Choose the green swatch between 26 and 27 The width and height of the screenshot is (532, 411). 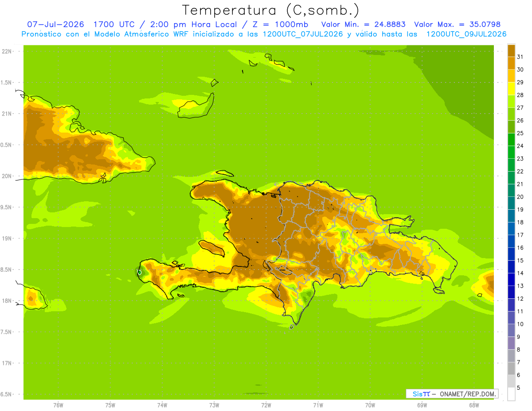pyautogui.click(x=511, y=114)
